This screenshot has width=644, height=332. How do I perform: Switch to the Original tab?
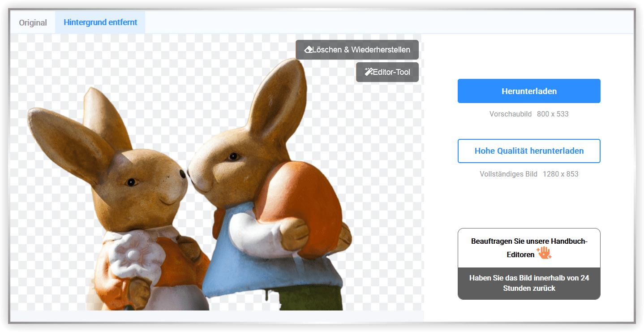pos(33,22)
